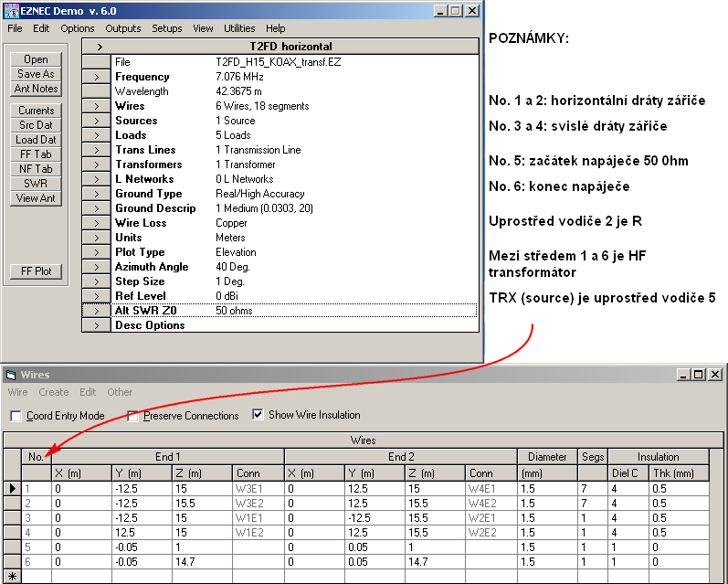Click the FF Plot button

(x=36, y=271)
